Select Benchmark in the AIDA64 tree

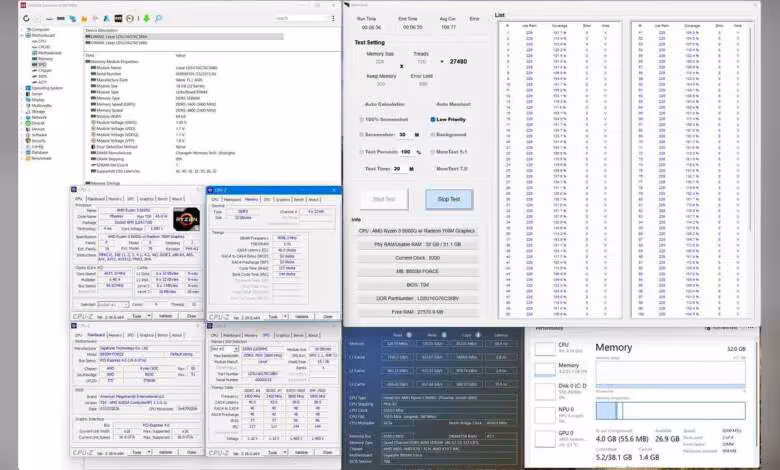pyautogui.click(x=41, y=158)
